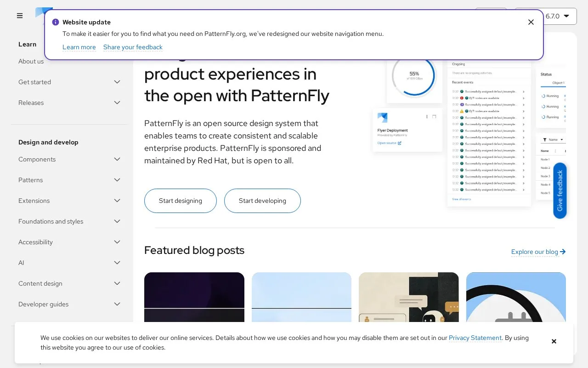Open the calendar illustration blog post
588x368 pixels.
coord(516,297)
